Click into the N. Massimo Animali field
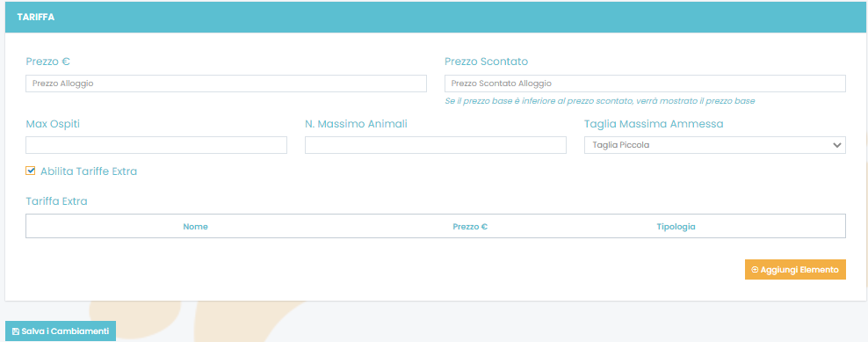Viewport: 868px width, 342px height. tap(436, 145)
